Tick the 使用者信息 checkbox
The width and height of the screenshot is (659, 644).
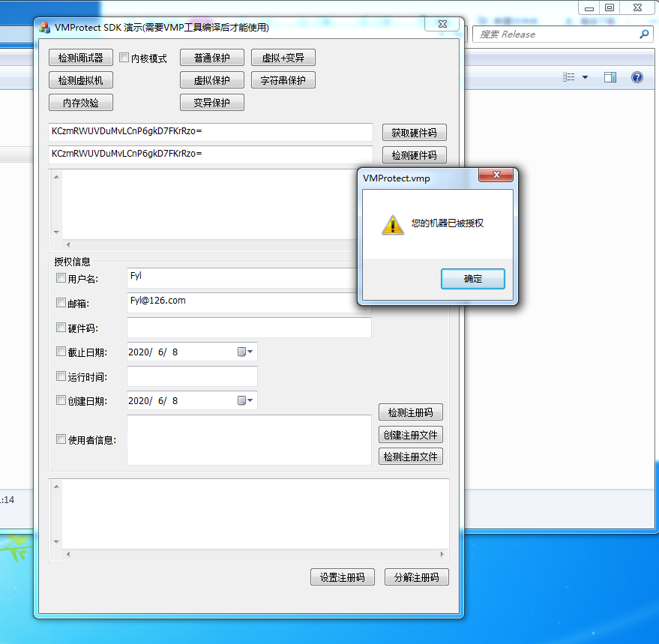pos(61,439)
